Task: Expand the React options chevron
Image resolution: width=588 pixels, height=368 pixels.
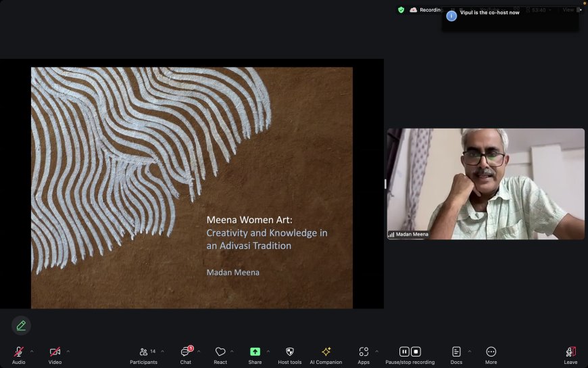Action: (x=232, y=352)
